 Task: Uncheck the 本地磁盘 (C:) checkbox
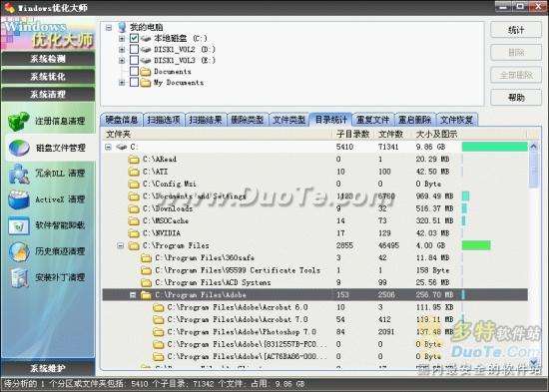click(x=134, y=38)
